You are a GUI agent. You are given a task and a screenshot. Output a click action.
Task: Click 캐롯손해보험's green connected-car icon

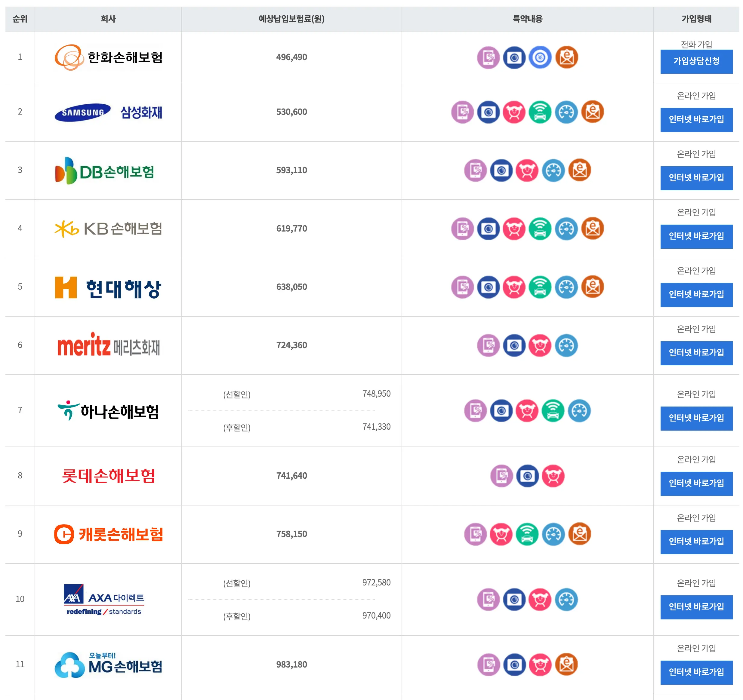tap(527, 534)
